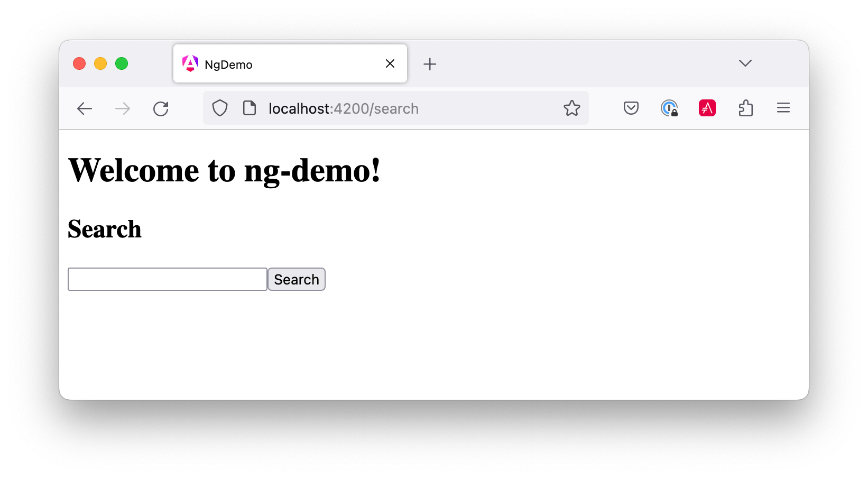Open the hamburger application menu
The image size is (868, 478).
pos(783,108)
